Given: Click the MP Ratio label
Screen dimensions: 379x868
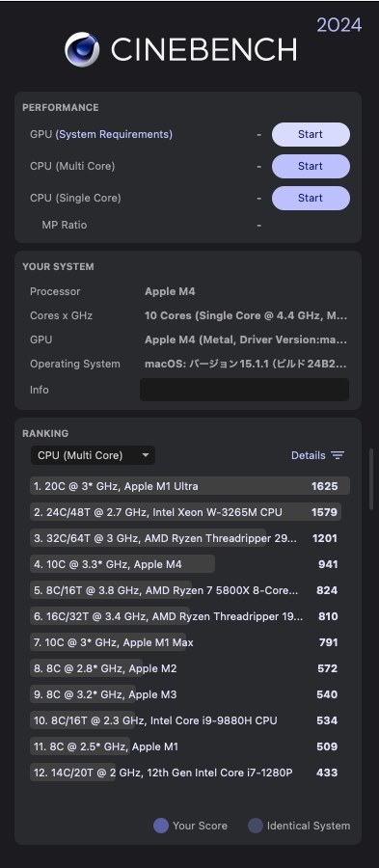Looking at the screenshot, I should 65,225.
